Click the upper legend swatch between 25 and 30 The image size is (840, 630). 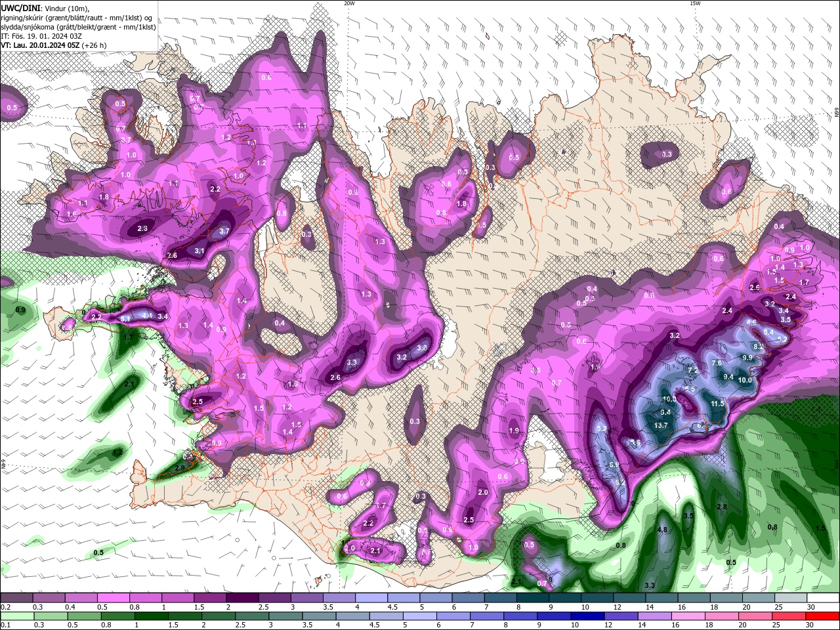coord(791,598)
